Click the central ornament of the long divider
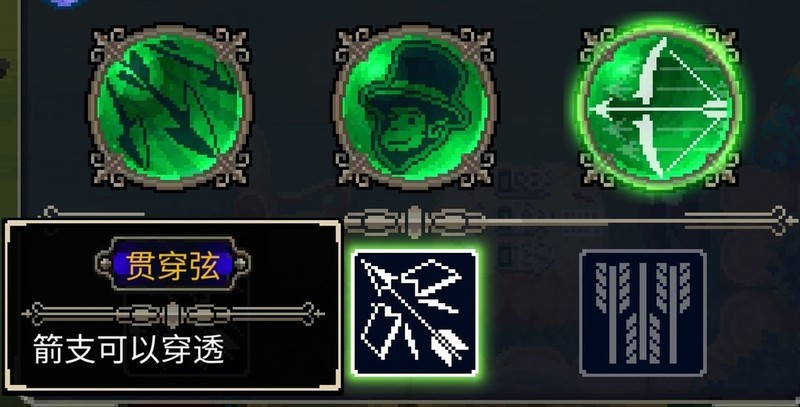 pyautogui.click(x=414, y=222)
